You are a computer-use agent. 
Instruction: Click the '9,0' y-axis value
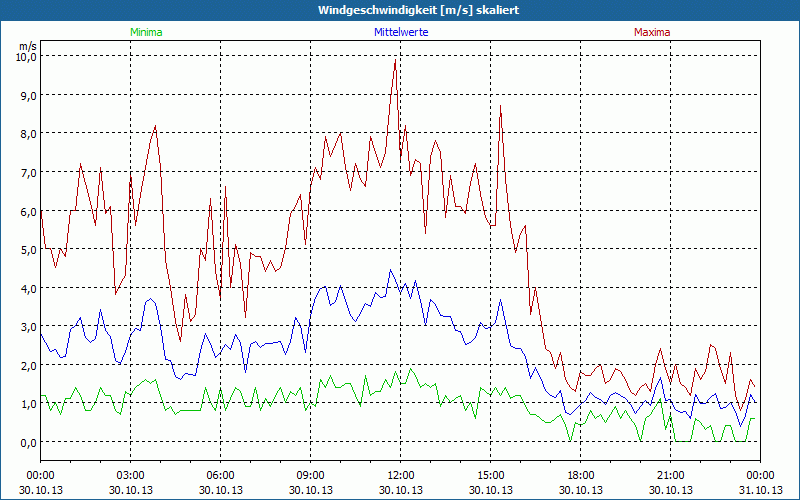pos(29,95)
